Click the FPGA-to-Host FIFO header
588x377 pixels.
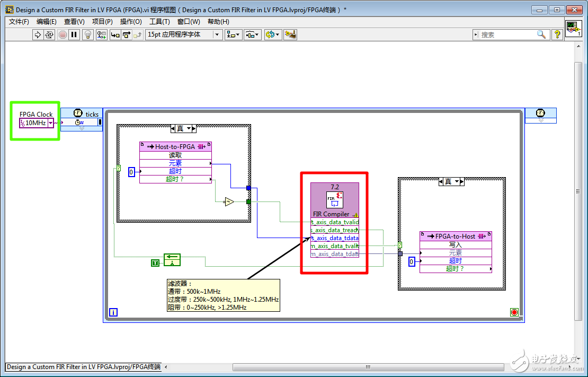[456, 236]
